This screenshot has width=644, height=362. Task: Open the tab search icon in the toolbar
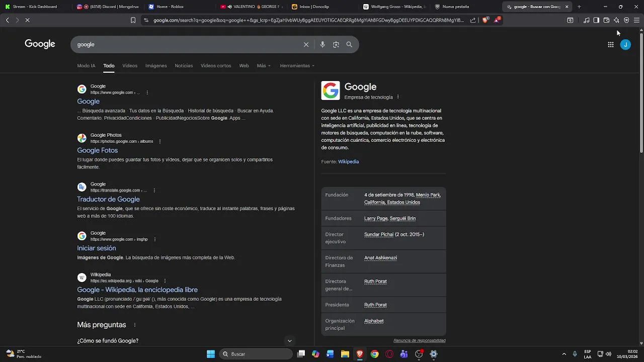tap(570, 20)
